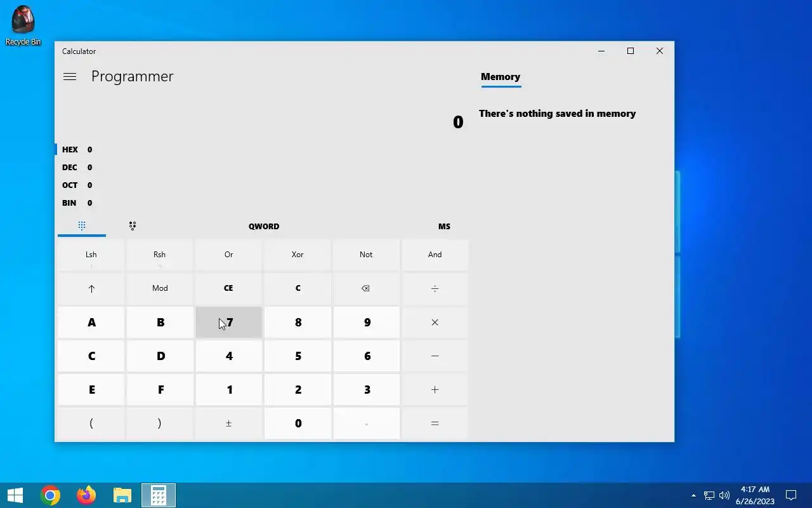812x508 pixels.
Task: Click the Lsh left shift key
Action: point(91,255)
